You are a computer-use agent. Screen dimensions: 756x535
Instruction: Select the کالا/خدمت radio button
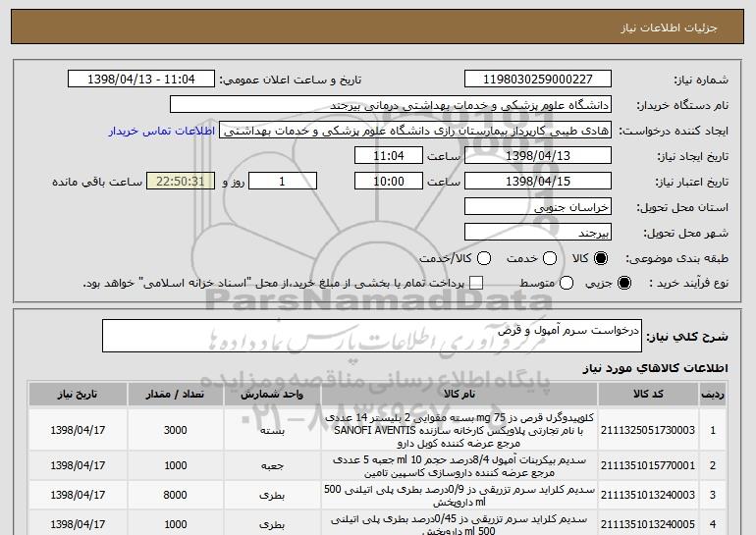pos(484,258)
